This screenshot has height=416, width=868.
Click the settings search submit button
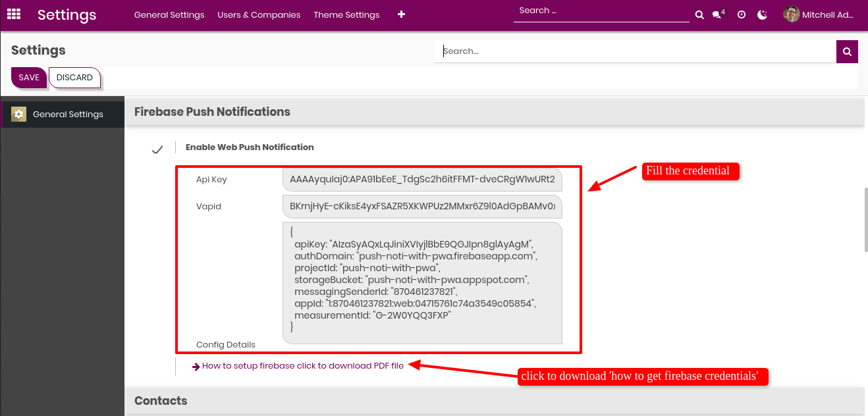(x=847, y=51)
